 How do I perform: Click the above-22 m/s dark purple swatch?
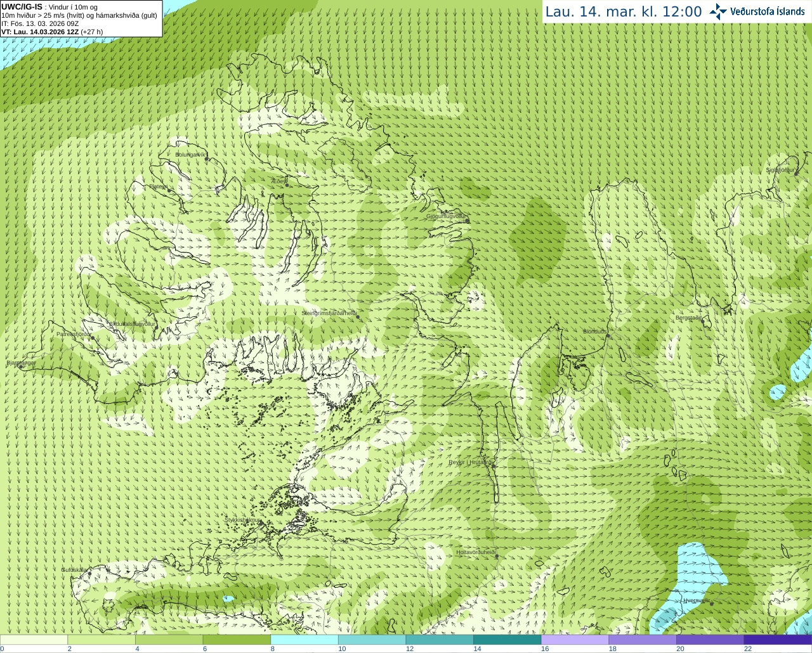tap(778, 640)
